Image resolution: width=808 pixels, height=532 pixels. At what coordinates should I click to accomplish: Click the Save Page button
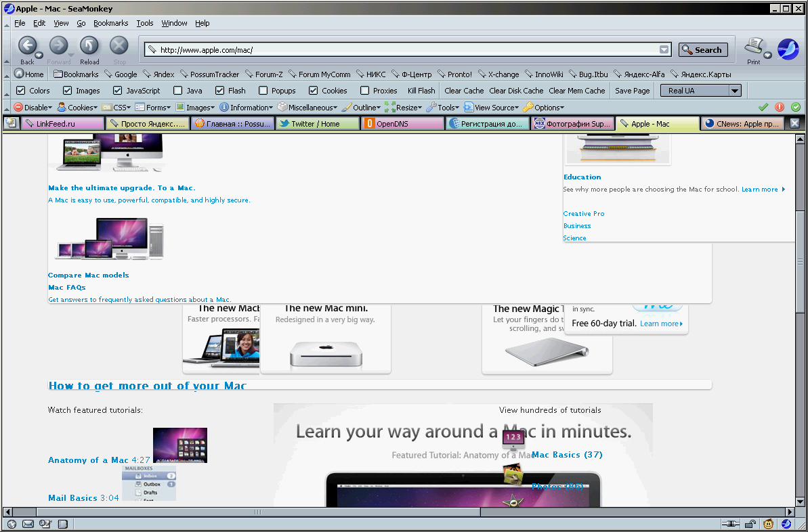633,91
